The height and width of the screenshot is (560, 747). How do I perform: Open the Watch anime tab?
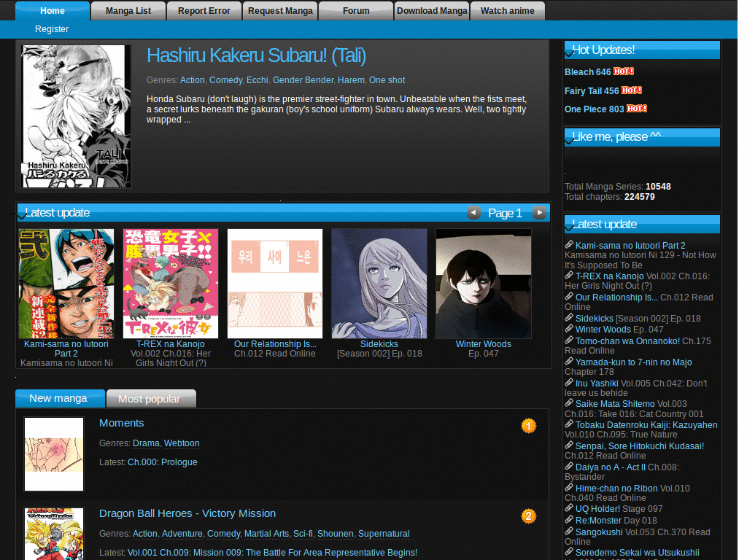click(508, 10)
